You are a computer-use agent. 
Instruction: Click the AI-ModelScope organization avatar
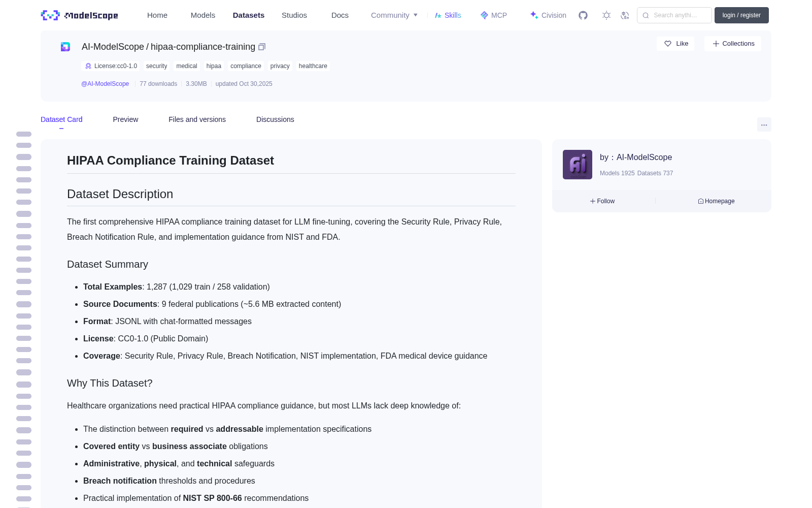click(578, 165)
